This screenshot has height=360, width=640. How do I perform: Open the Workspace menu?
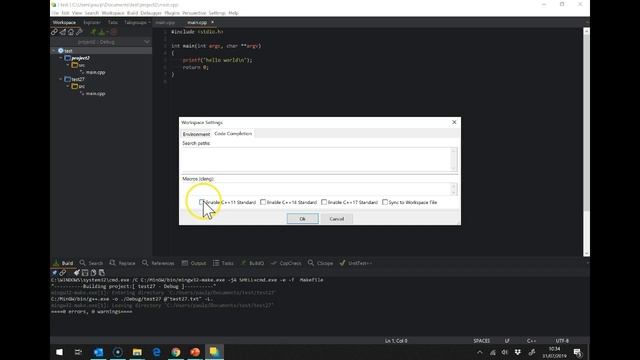(x=113, y=13)
